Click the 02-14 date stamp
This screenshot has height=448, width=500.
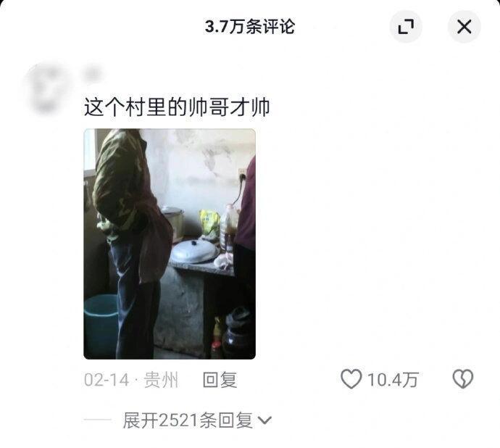[107, 380]
